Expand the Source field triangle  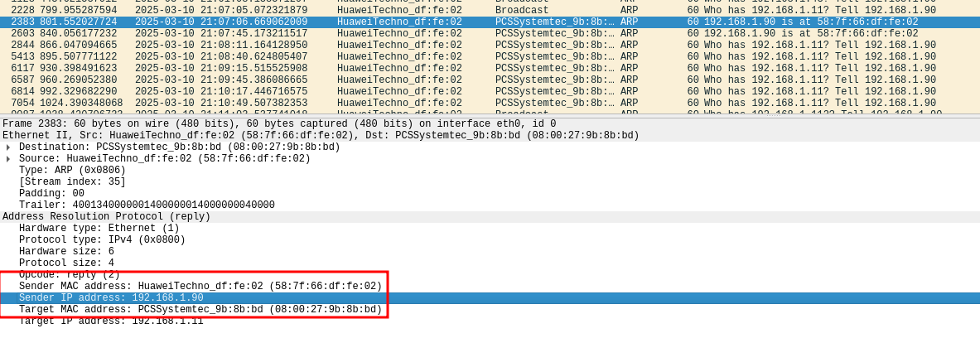coord(8,159)
